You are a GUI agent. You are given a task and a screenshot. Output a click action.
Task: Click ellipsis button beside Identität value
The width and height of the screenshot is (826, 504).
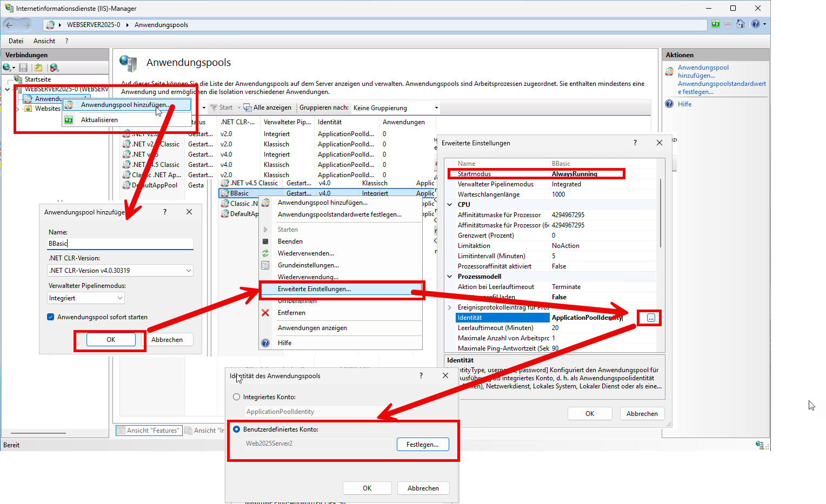click(651, 318)
